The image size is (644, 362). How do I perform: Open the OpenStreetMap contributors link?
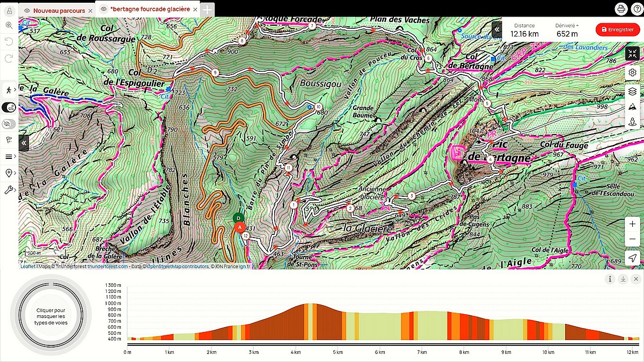pyautogui.click(x=178, y=267)
